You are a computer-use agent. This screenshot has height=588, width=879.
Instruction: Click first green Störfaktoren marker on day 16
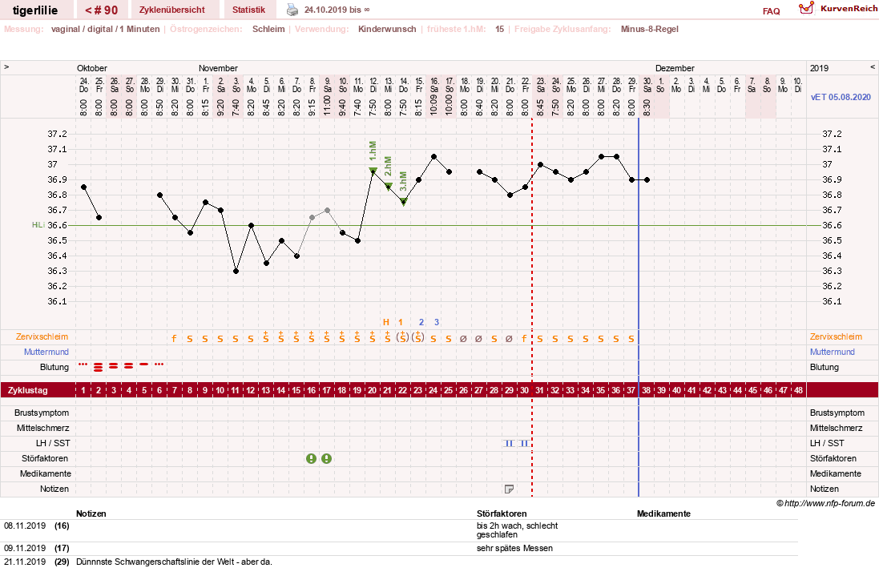[312, 458]
